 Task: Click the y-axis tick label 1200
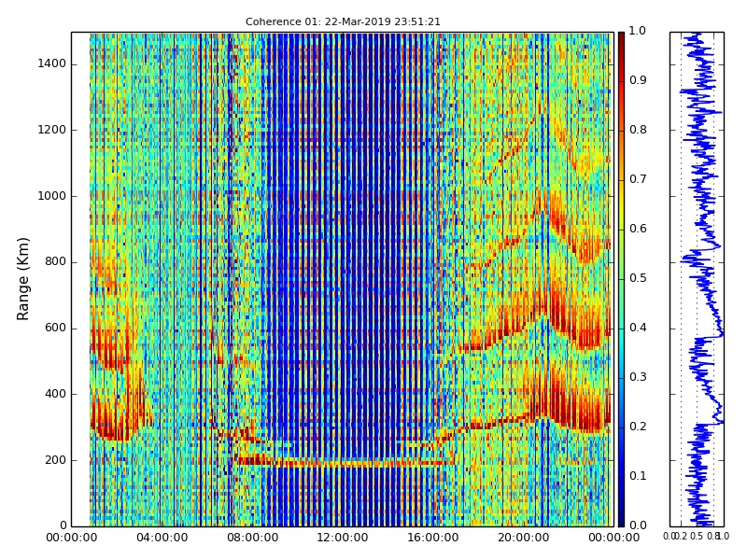[52, 130]
